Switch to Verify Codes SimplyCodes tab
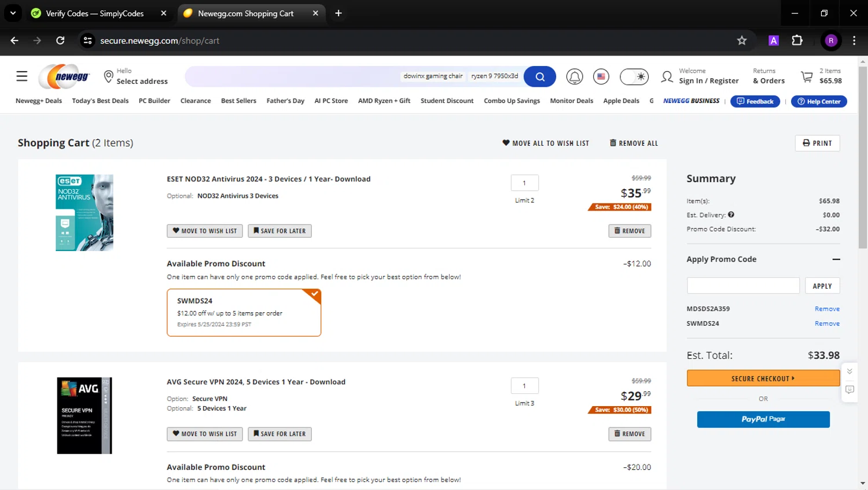This screenshot has width=868, height=490. pos(94,13)
